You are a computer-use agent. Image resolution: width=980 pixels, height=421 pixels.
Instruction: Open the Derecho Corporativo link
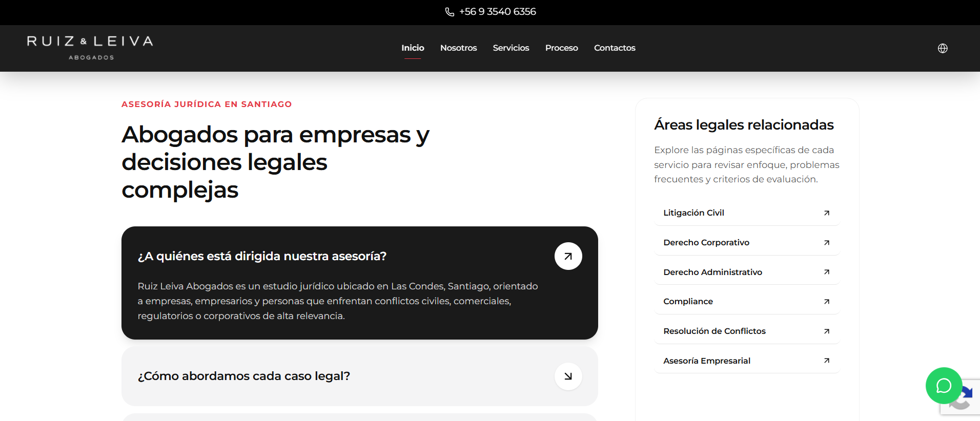(x=747, y=243)
